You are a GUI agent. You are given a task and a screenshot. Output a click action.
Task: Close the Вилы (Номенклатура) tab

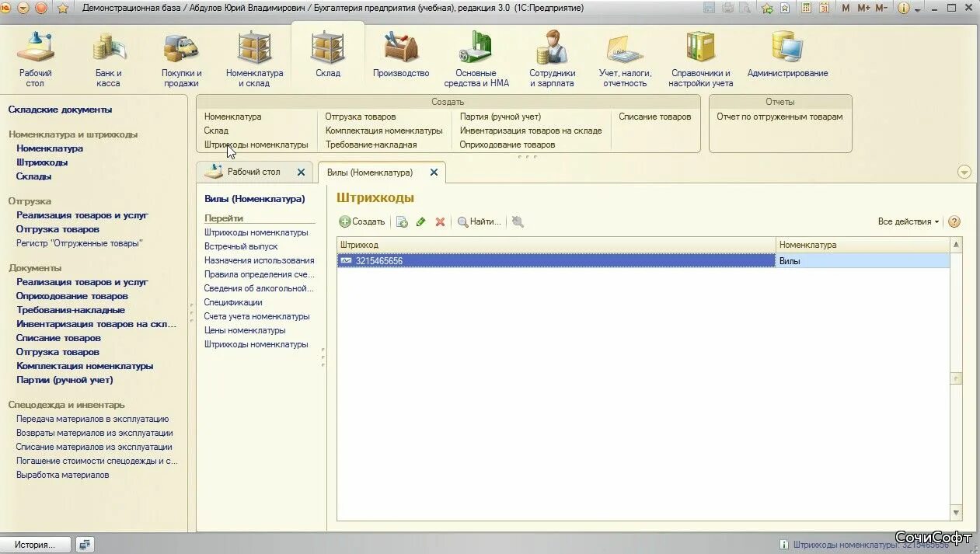(x=434, y=172)
